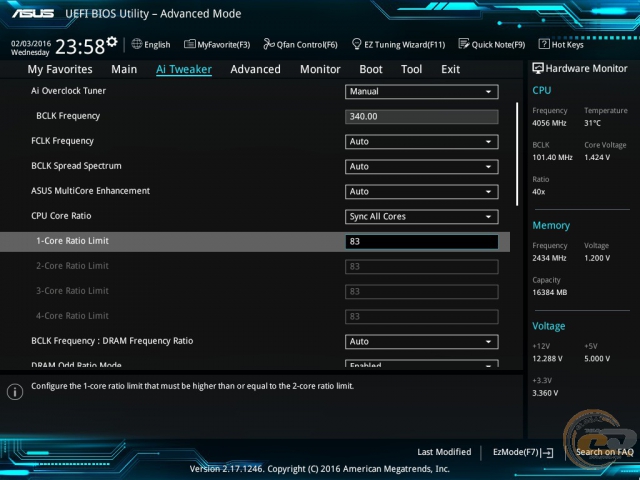Click the CPU Core Ratio label
The height and width of the screenshot is (480, 640).
[x=61, y=216]
